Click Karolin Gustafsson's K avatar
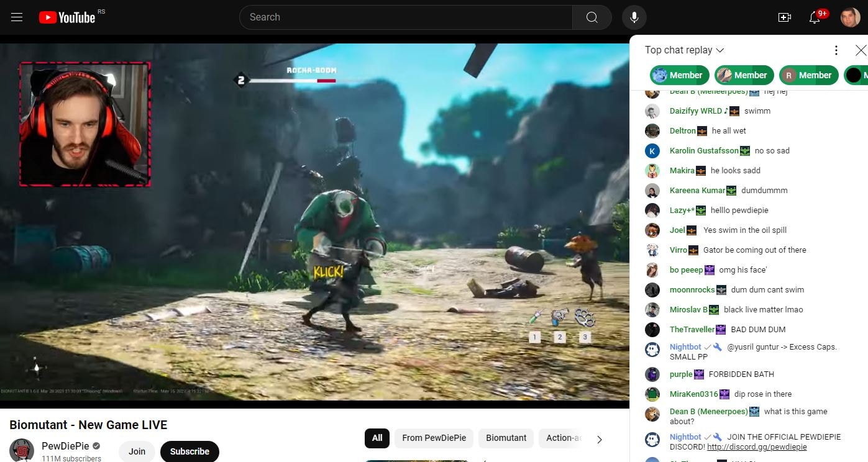Screen dimensions: 868x462 [652, 151]
